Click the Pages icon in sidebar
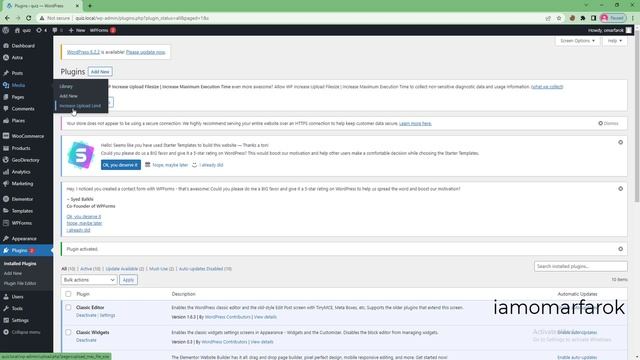The width and height of the screenshot is (640, 360). point(6,97)
